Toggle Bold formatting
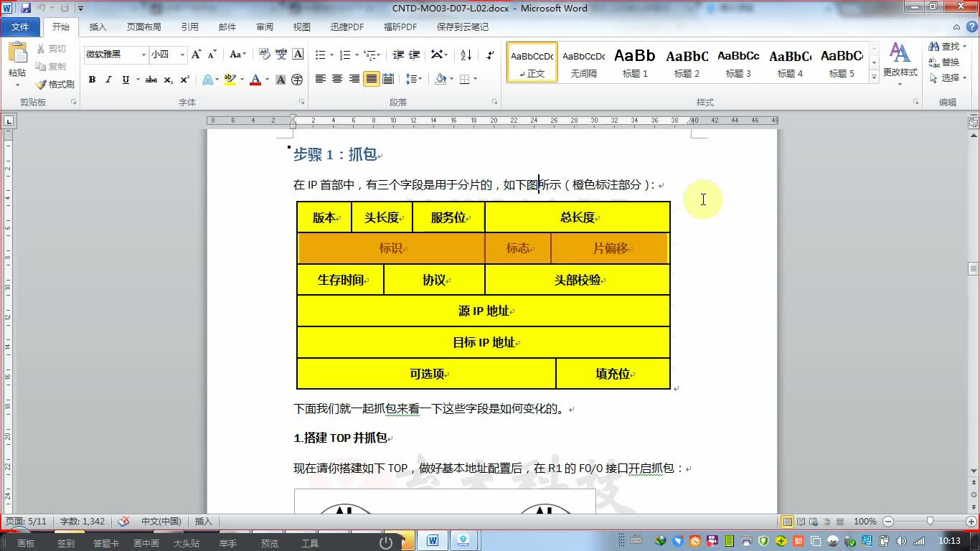The image size is (980, 551). pyautogui.click(x=92, y=80)
